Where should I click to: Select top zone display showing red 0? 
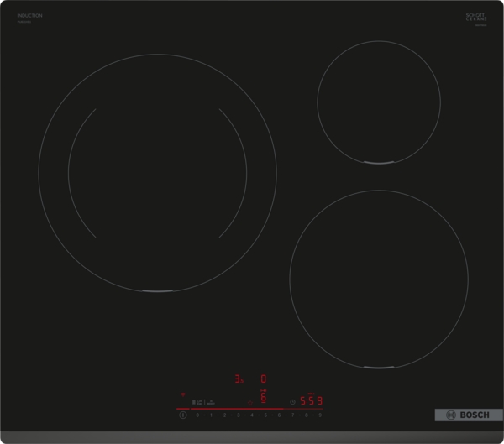tap(263, 379)
